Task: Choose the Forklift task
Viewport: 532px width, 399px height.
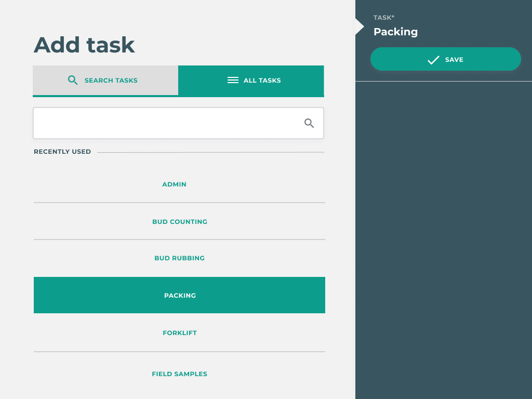Action: pos(179,333)
